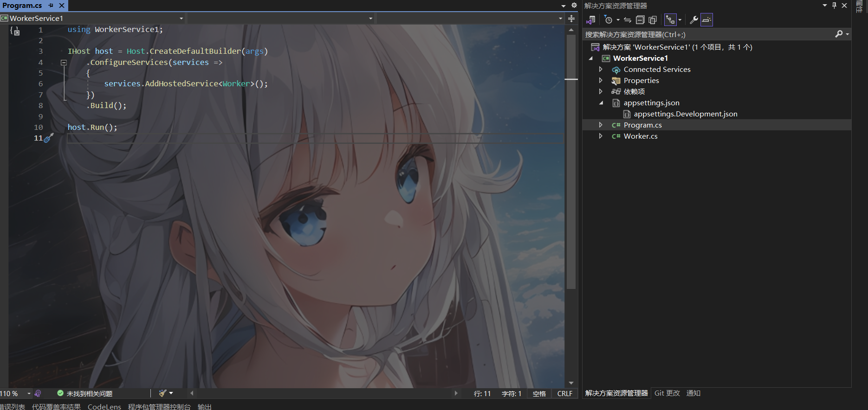Click the show all files icon
The height and width of the screenshot is (410, 868).
pos(653,19)
